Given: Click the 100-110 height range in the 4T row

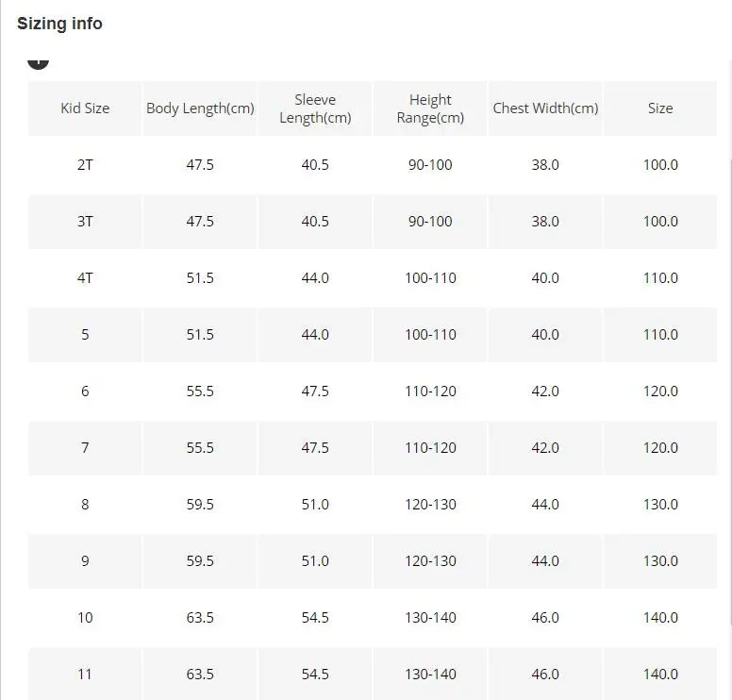Looking at the screenshot, I should pyautogui.click(x=430, y=278).
